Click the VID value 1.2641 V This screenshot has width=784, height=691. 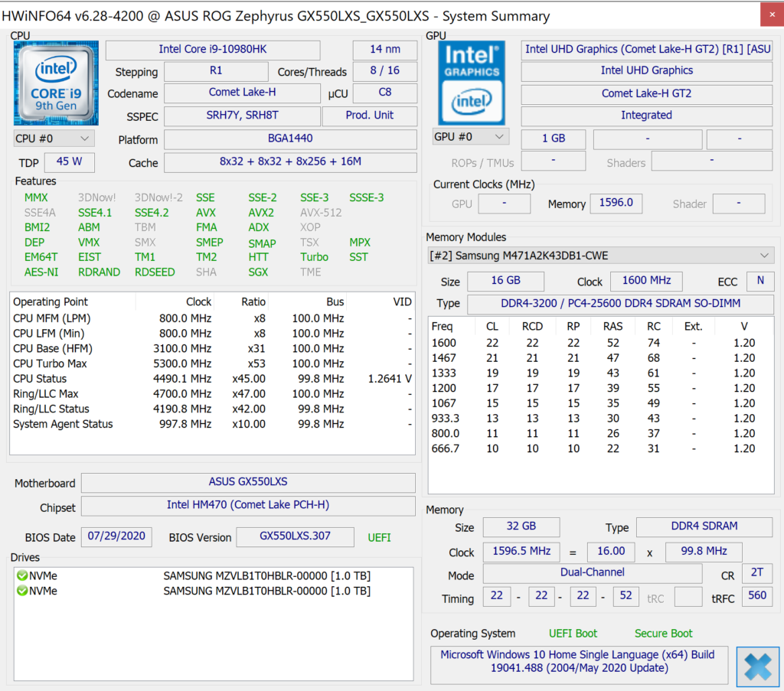(390, 379)
